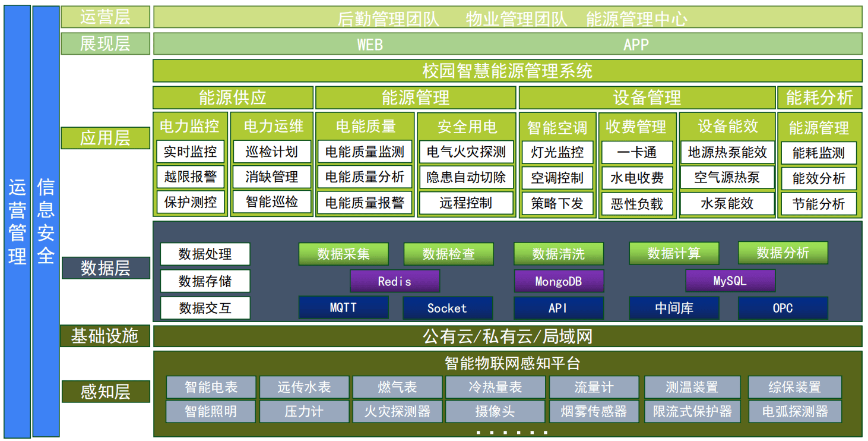Choose the 策略下发 box

[557, 204]
